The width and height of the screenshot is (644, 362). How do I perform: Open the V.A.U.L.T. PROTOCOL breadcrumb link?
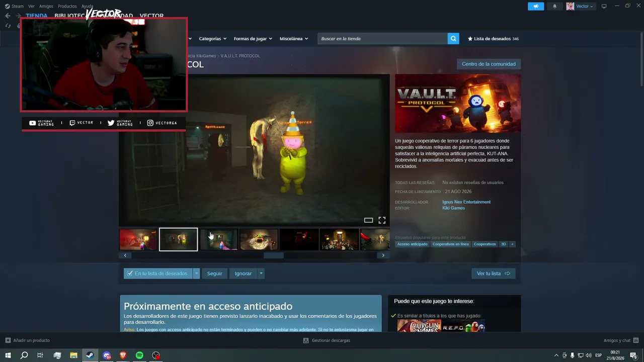pyautogui.click(x=240, y=56)
